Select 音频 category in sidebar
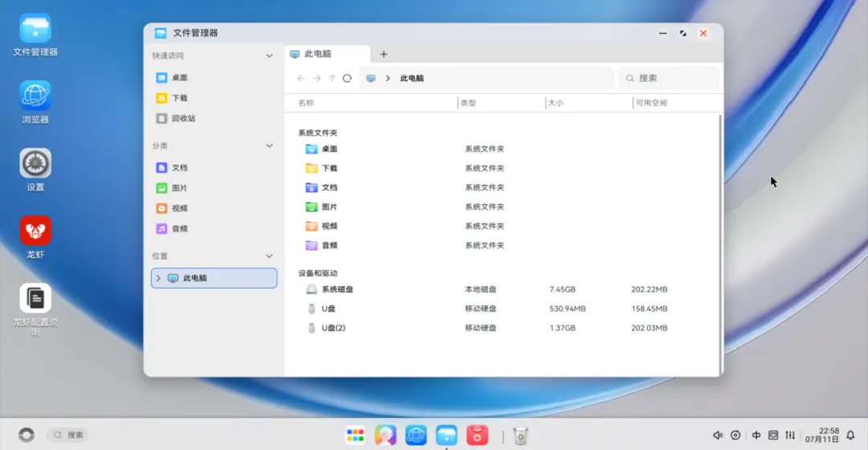Screen dimensions: 868x450 click(x=214, y=228)
